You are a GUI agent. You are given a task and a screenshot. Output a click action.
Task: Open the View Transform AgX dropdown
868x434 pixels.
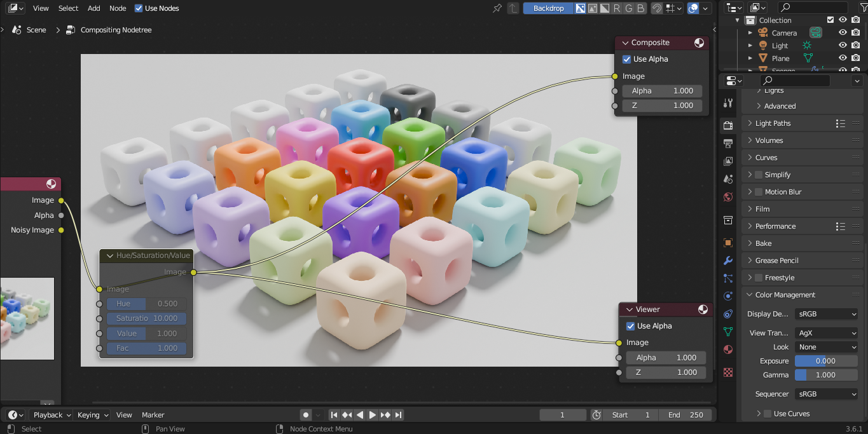pos(827,333)
